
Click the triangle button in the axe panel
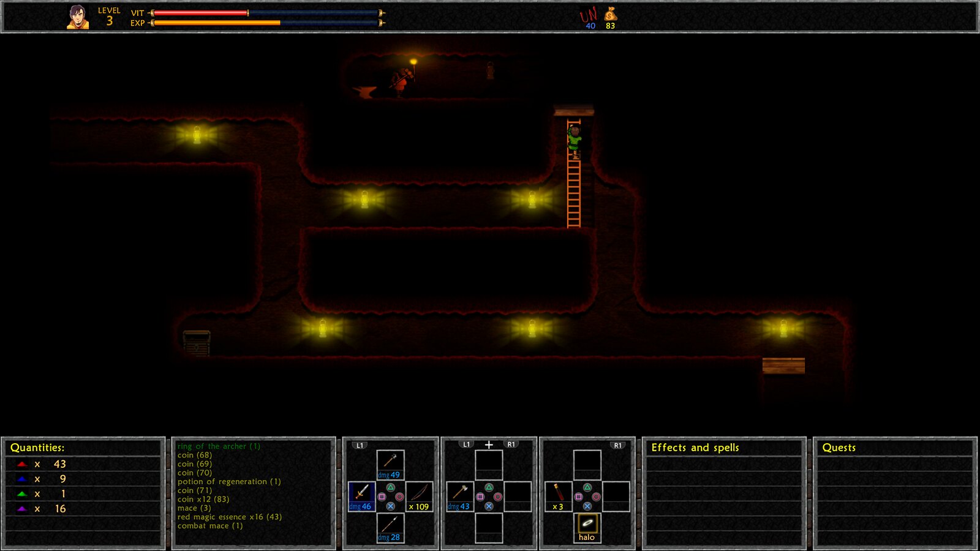[x=489, y=488]
